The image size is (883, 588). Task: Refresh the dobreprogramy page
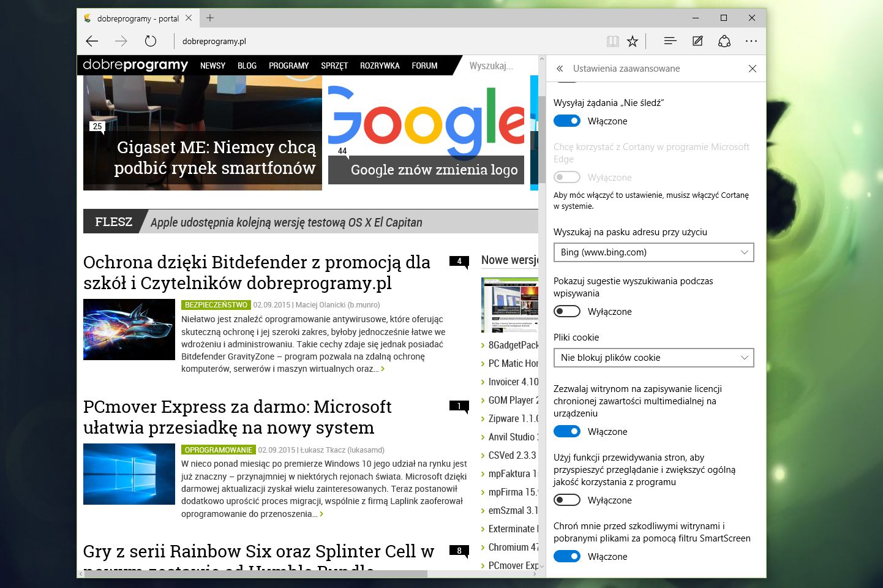coord(150,40)
